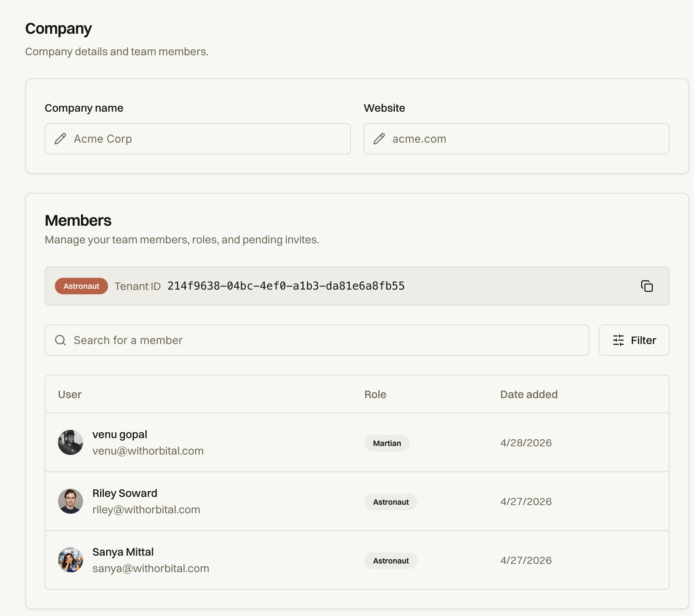Select the name Sanya Mittal
This screenshot has height=616, width=694.
[x=123, y=552]
